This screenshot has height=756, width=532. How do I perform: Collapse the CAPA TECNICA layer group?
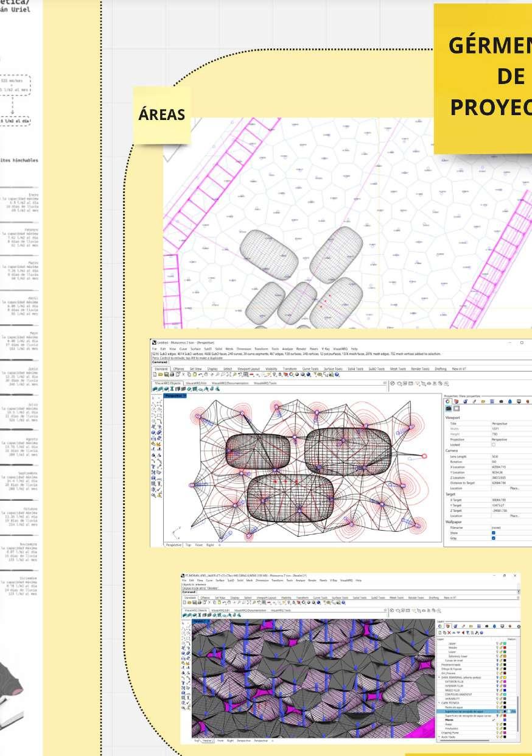coord(439,703)
